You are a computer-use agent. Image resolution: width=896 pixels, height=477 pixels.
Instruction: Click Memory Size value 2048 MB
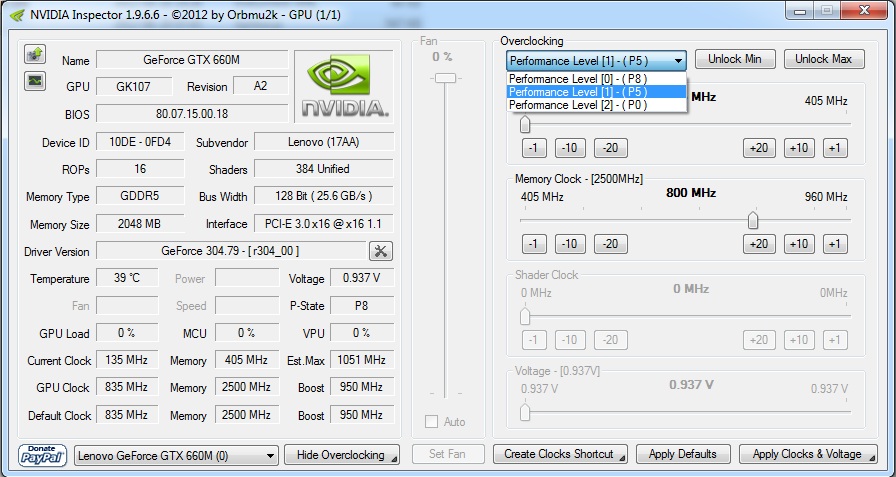[x=140, y=223]
